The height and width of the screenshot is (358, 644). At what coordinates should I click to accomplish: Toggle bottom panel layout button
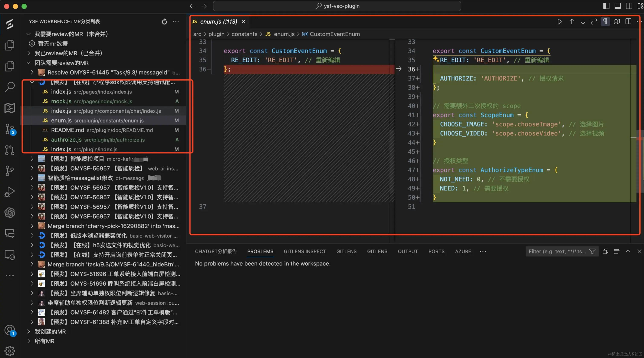click(618, 6)
